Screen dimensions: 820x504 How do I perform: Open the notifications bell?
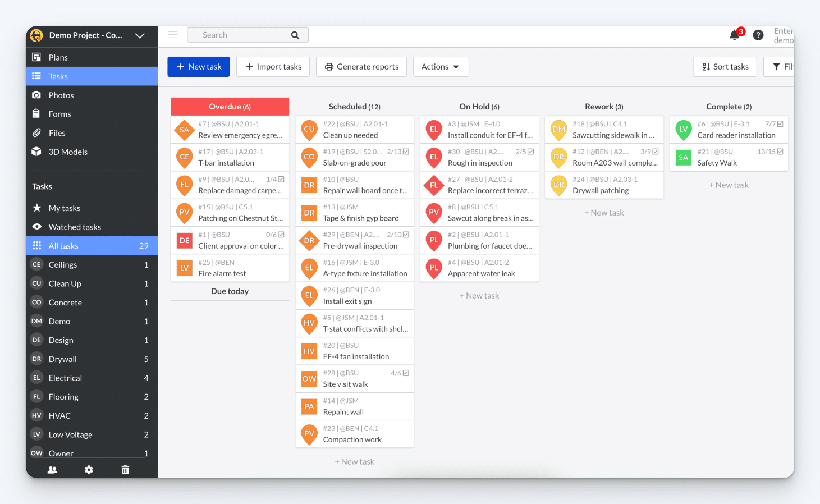(734, 35)
